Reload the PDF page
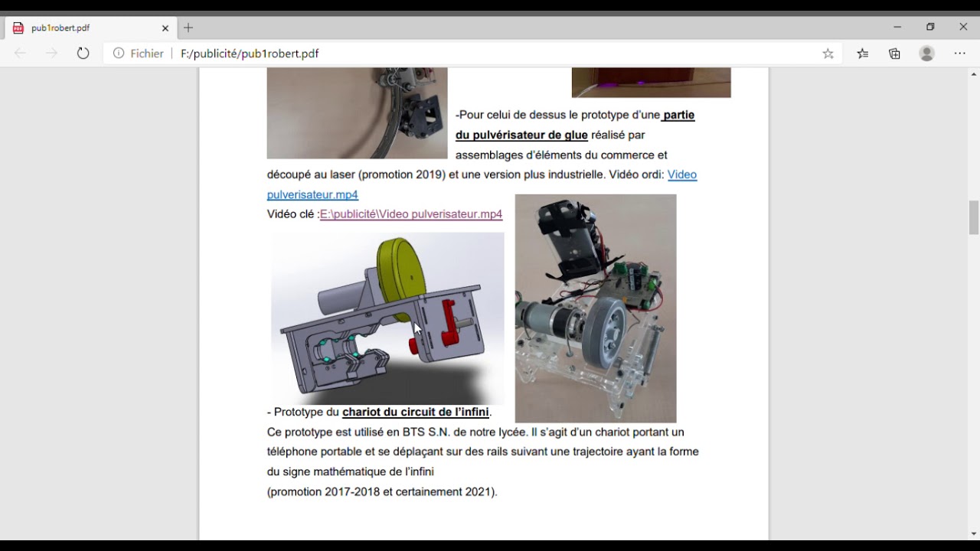 83,54
